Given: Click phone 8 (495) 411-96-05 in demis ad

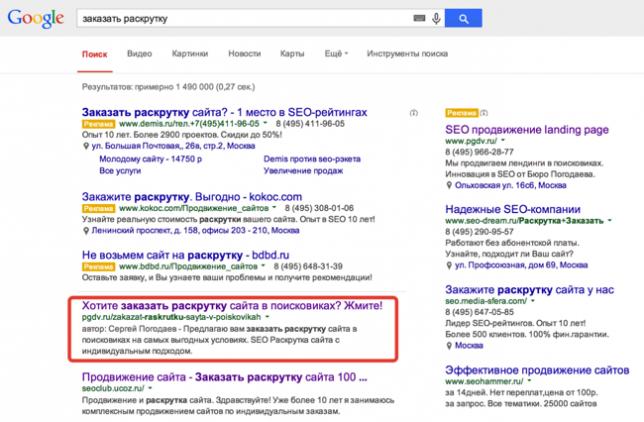Looking at the screenshot, I should point(310,124).
